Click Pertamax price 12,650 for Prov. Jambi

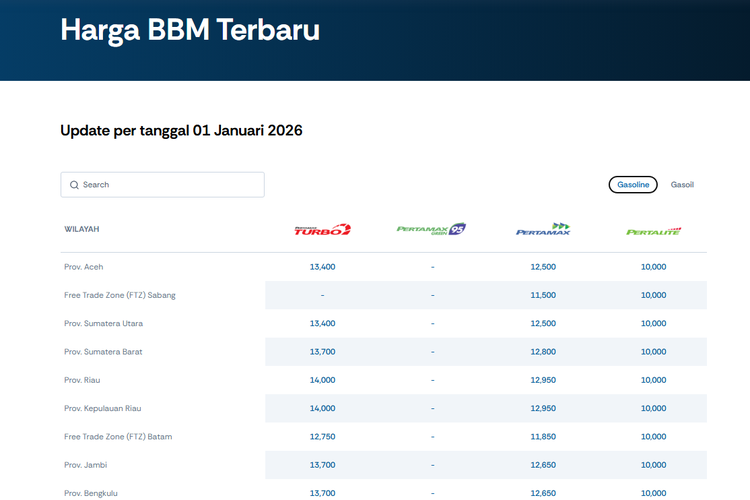coord(543,465)
